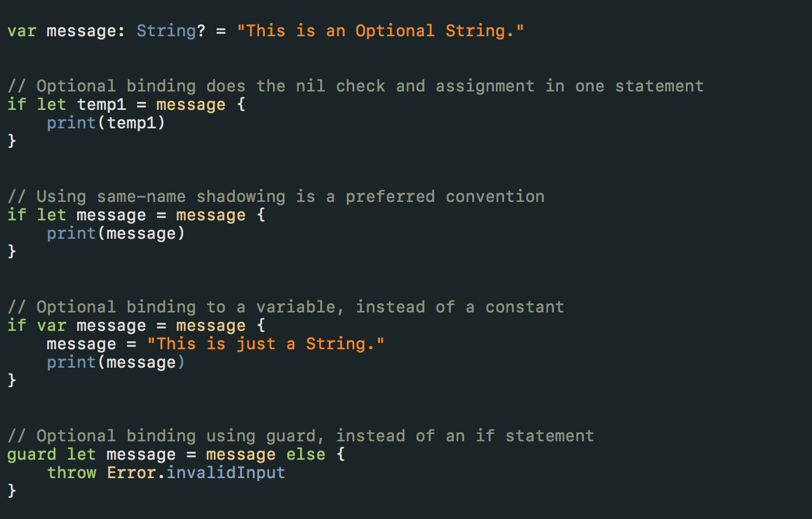Click var keyword in if var message line

(51, 326)
